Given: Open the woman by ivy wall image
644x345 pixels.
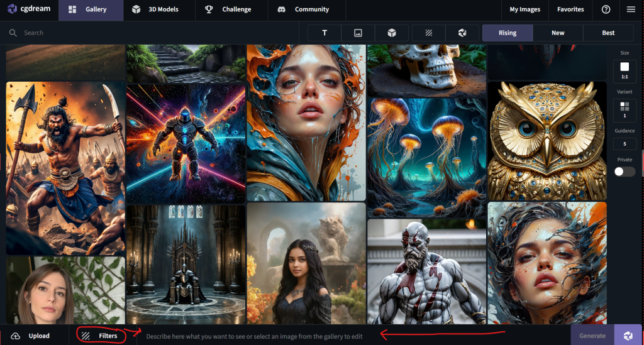Looking at the screenshot, I should [x=65, y=290].
